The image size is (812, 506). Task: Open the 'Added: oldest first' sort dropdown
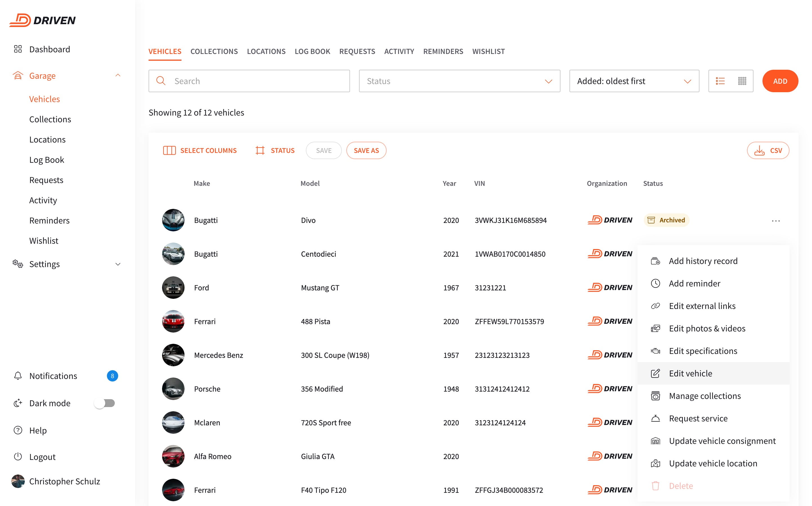634,81
